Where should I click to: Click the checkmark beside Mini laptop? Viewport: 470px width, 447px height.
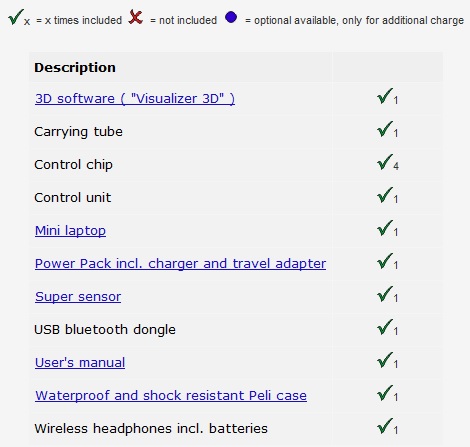click(385, 228)
